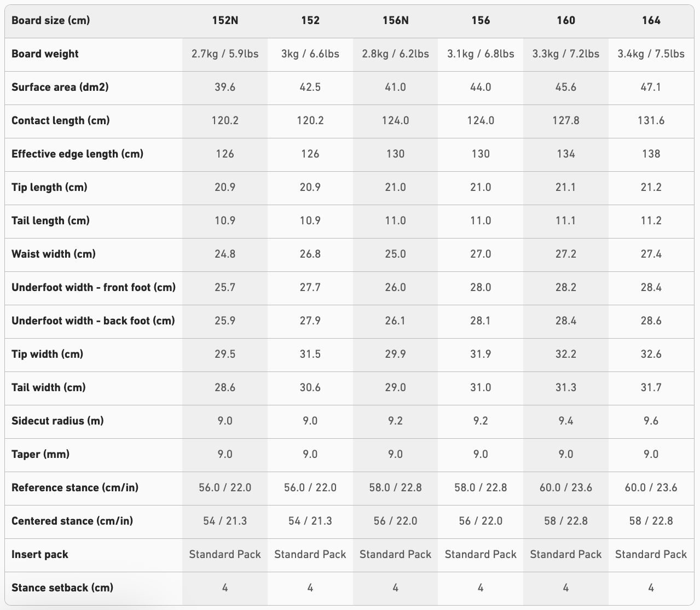Click the 164 board size header
This screenshot has width=700, height=610.
651,20
